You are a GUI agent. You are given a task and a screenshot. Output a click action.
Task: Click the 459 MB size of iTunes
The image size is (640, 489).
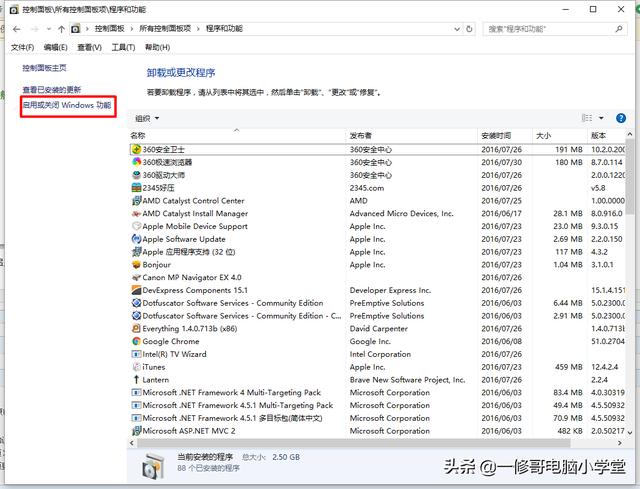click(569, 367)
